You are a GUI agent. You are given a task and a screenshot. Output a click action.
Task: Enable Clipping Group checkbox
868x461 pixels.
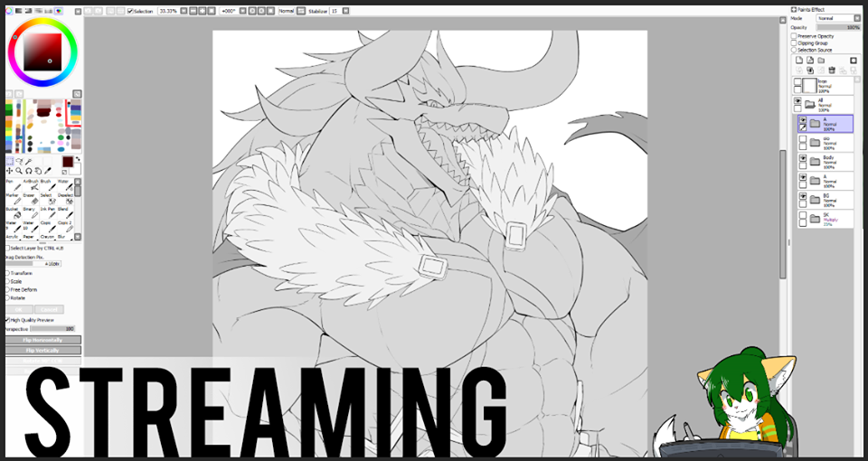click(x=794, y=43)
